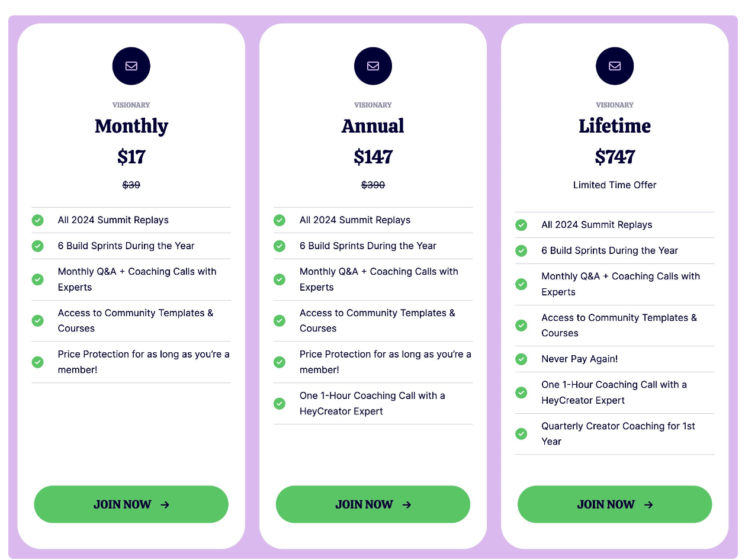Click the crossed-out $390 price
745x560 pixels.
[373, 185]
